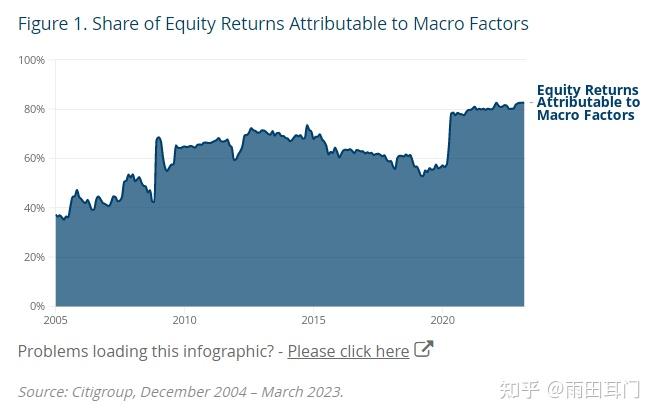Click the external link icon

(424, 349)
